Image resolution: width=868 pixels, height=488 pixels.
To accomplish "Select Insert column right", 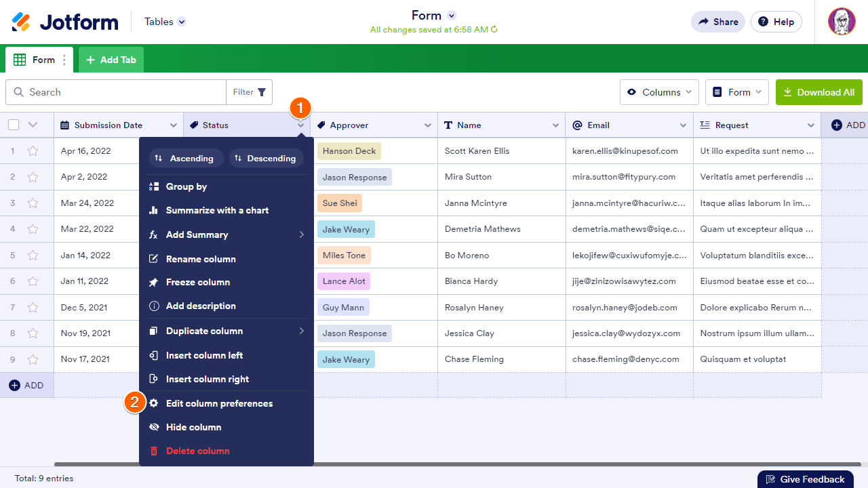I will pos(226,379).
